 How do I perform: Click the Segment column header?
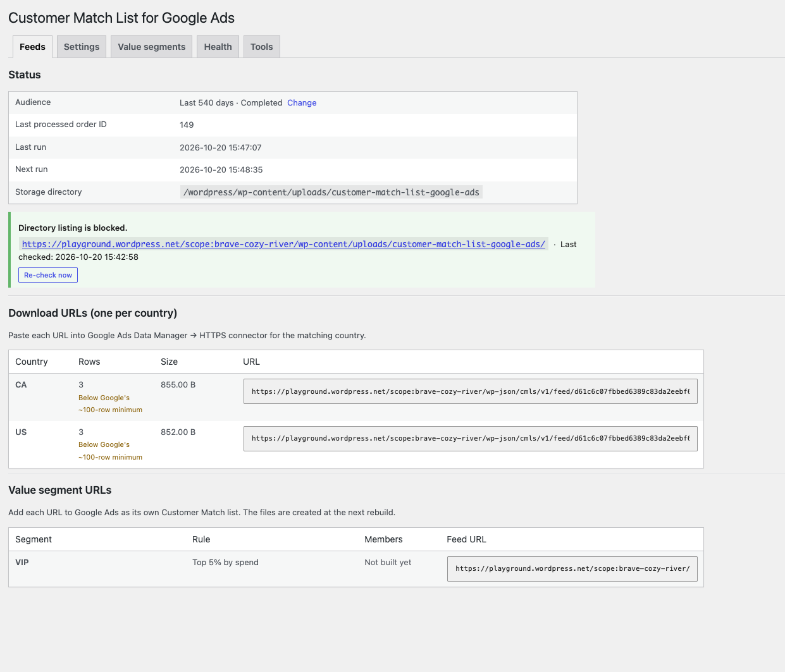tap(34, 540)
